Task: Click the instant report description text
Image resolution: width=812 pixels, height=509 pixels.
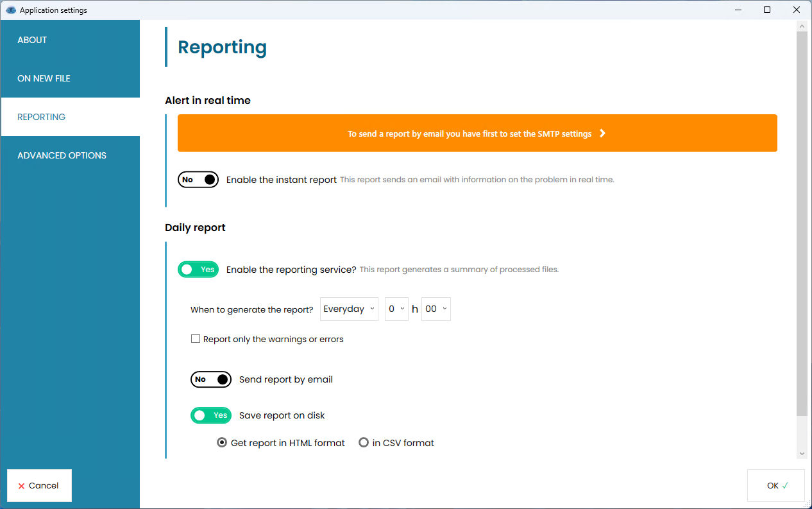Action: click(x=477, y=180)
